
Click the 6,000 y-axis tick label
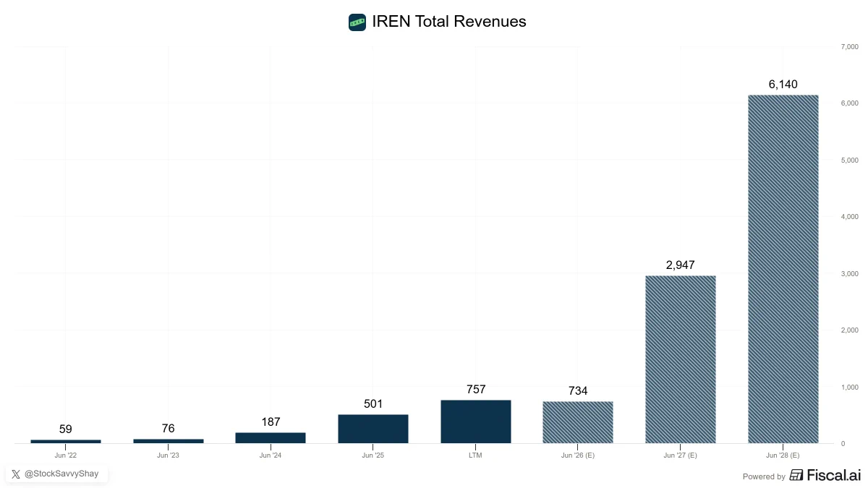coord(849,103)
